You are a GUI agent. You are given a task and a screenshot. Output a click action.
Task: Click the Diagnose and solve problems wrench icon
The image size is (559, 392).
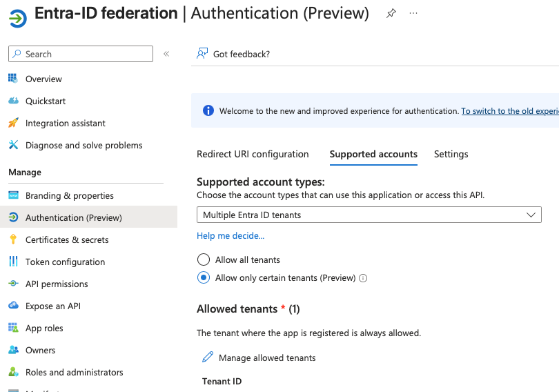pos(13,145)
